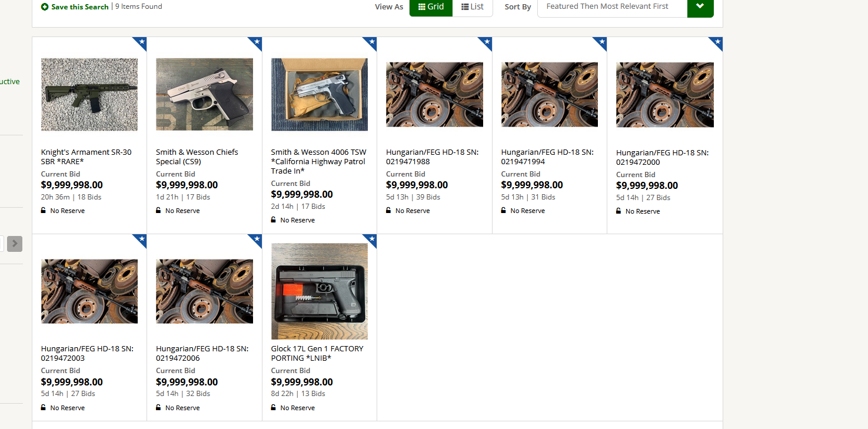Click featured star ribbon on Knight's Armament SR-30 card
Image resolution: width=868 pixels, height=429 pixels.
[141, 43]
